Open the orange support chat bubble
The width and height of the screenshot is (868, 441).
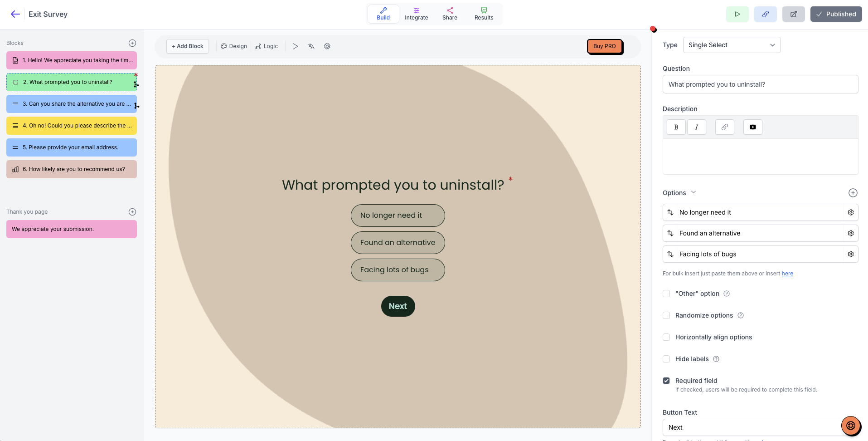[851, 426]
